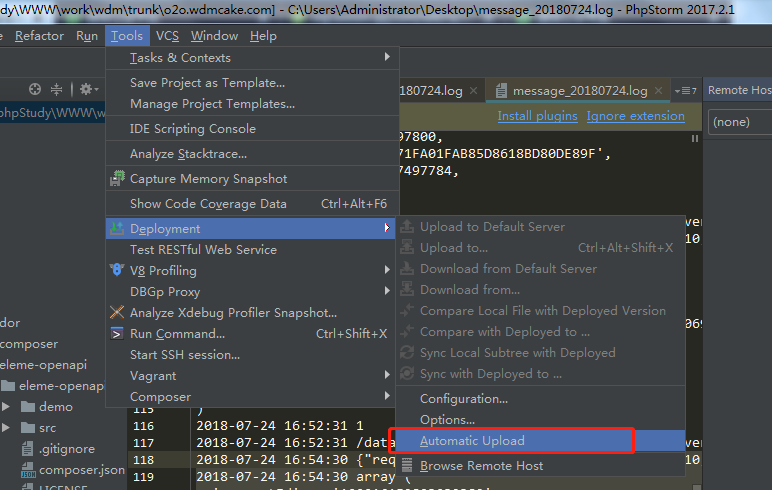Expand Tasks & Contexts submenu arrow
The height and width of the screenshot is (490, 772).
pyautogui.click(x=387, y=57)
